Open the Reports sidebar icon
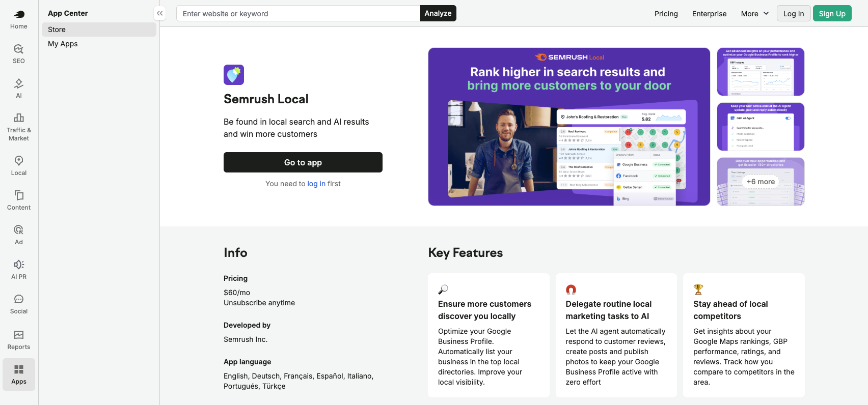 (19, 340)
